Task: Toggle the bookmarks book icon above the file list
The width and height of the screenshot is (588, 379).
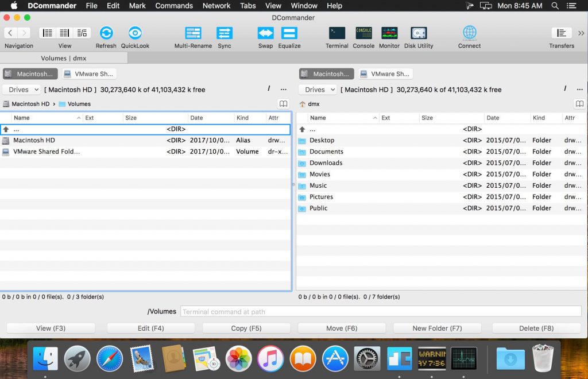Action: coord(283,104)
